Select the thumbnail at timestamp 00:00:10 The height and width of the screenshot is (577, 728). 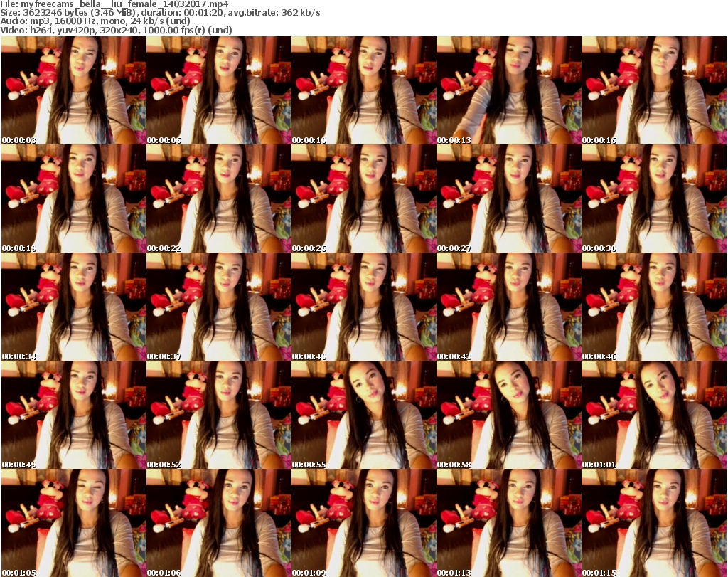(364, 90)
